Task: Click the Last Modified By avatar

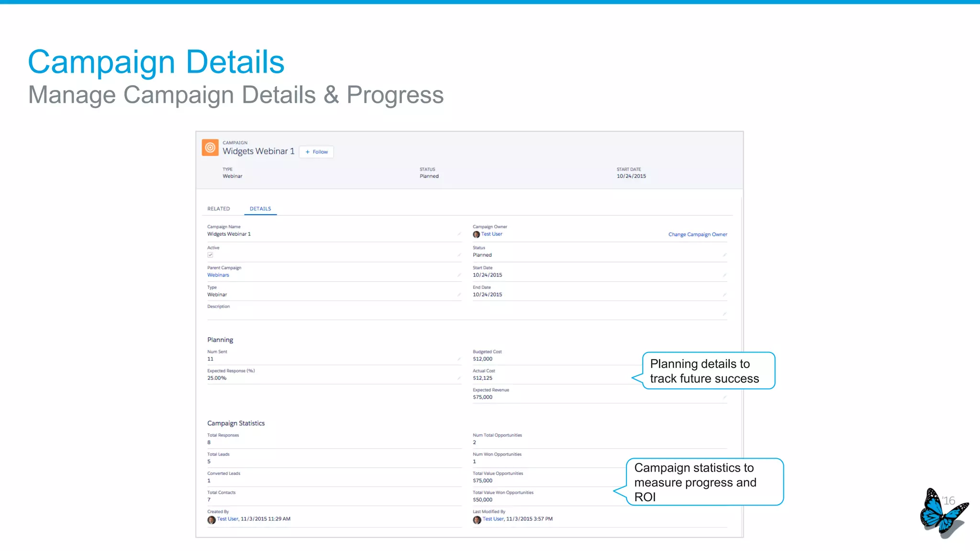Action: tap(477, 520)
